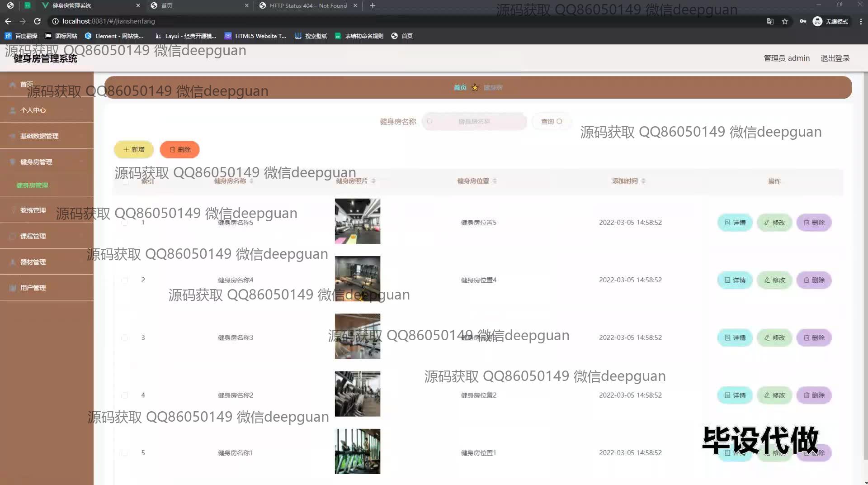The width and height of the screenshot is (868, 485).
Task: Open the password key icon in the address bar
Action: point(803,21)
